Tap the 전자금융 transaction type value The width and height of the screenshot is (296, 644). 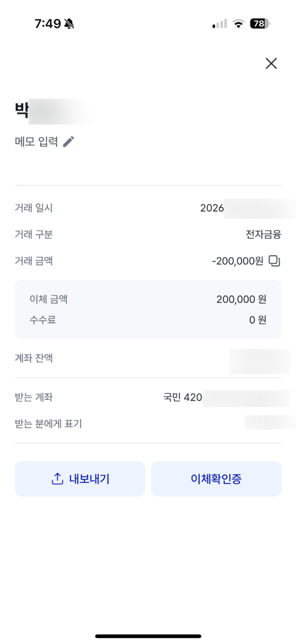pyautogui.click(x=263, y=234)
